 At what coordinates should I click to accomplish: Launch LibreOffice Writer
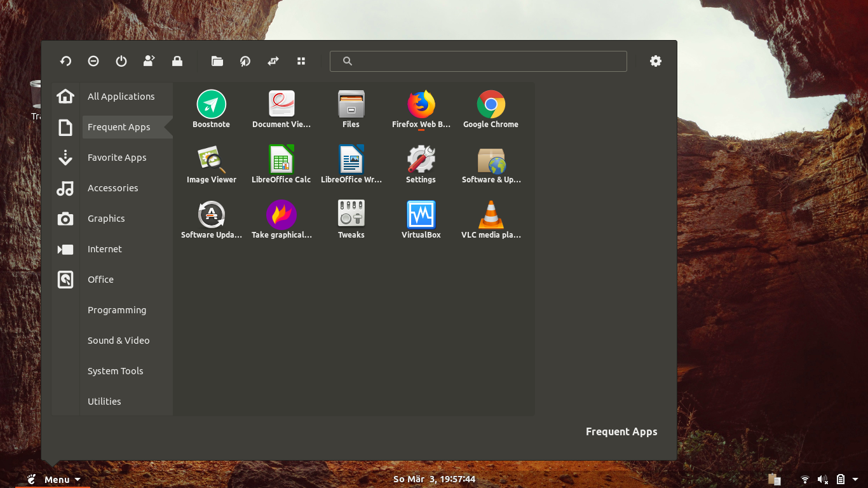(x=351, y=165)
